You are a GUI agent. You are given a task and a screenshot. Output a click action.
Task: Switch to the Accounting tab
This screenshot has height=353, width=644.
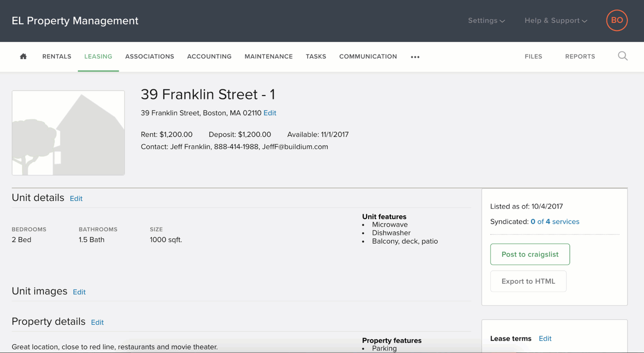pos(209,56)
